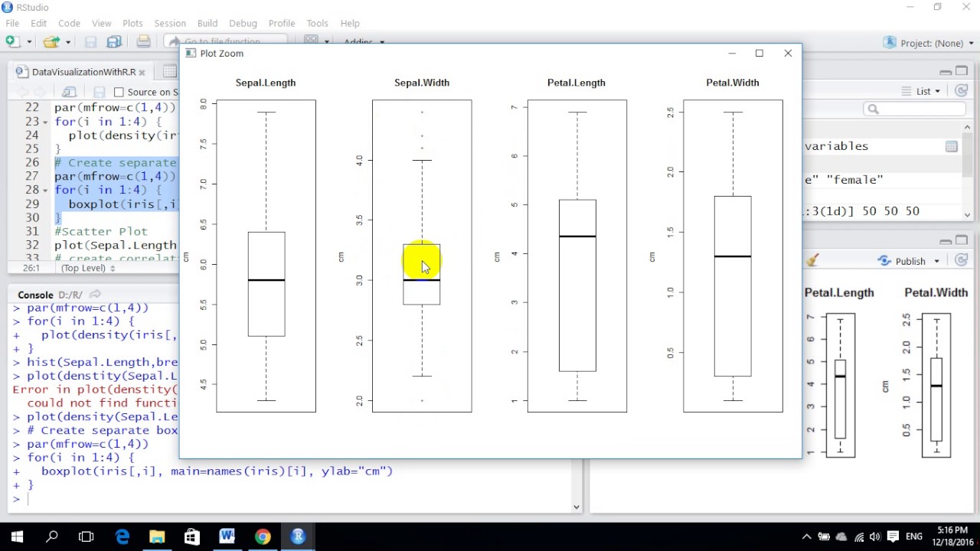The height and width of the screenshot is (551, 980).
Task: Open the Session menu
Action: click(170, 23)
